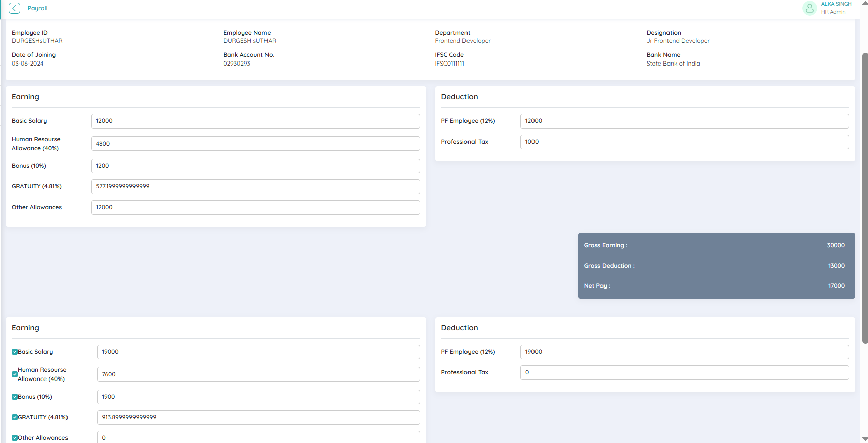
Task: Uncheck the Basic Salary checkbox
Action: tap(15, 352)
